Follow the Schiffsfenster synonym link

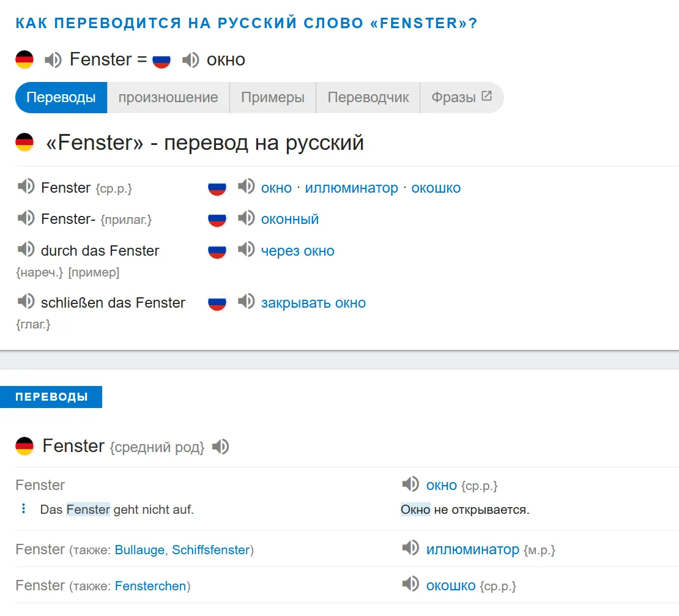210,550
